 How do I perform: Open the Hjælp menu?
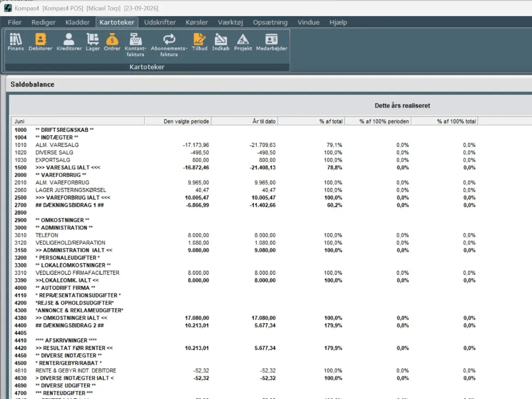[x=338, y=22]
